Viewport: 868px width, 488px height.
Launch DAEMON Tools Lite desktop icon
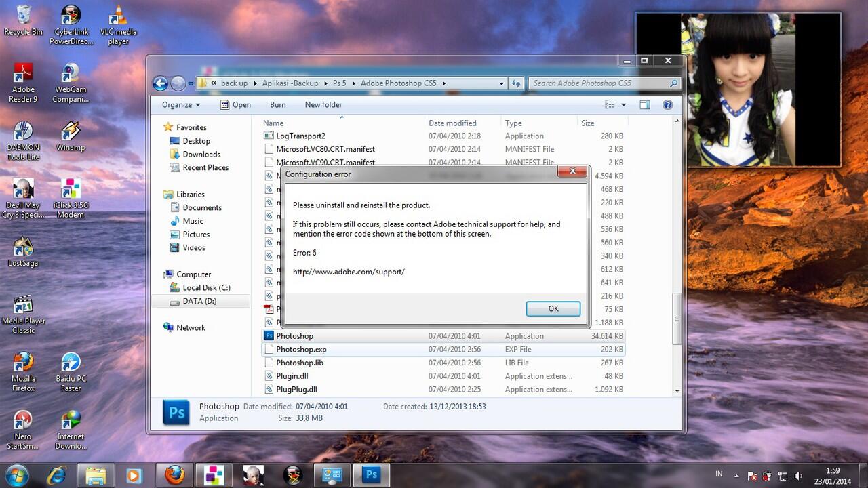click(x=23, y=141)
